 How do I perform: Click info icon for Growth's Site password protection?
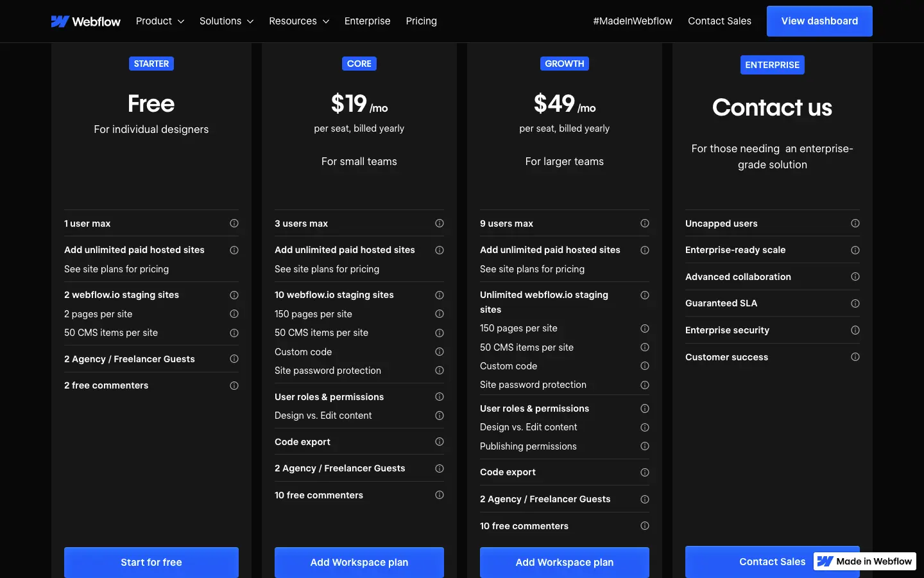(645, 385)
